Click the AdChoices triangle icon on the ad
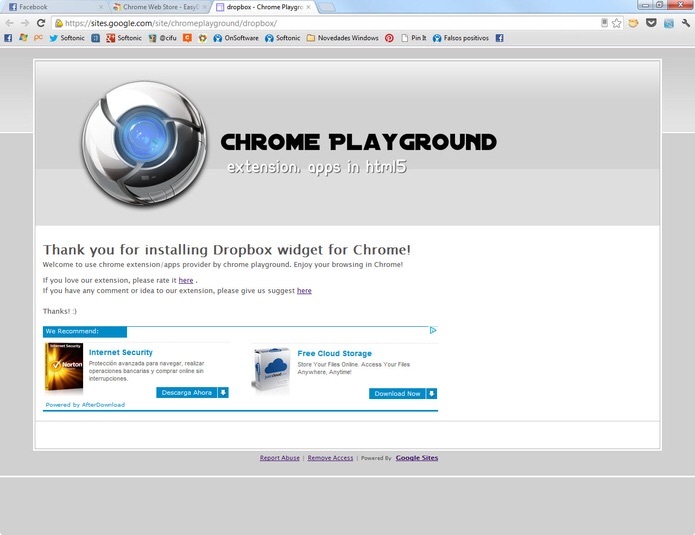 click(x=433, y=330)
